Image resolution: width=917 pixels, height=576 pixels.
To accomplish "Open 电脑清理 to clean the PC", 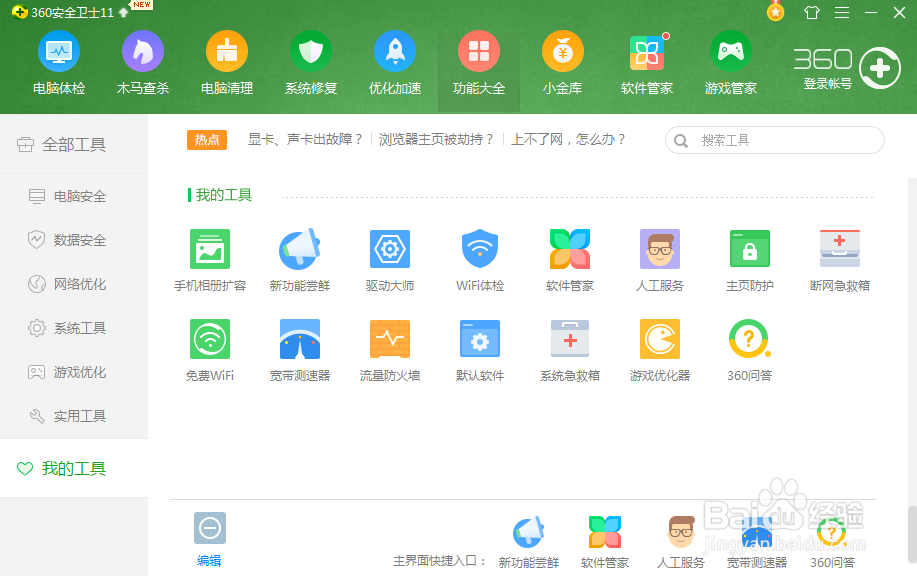I will 226,62.
